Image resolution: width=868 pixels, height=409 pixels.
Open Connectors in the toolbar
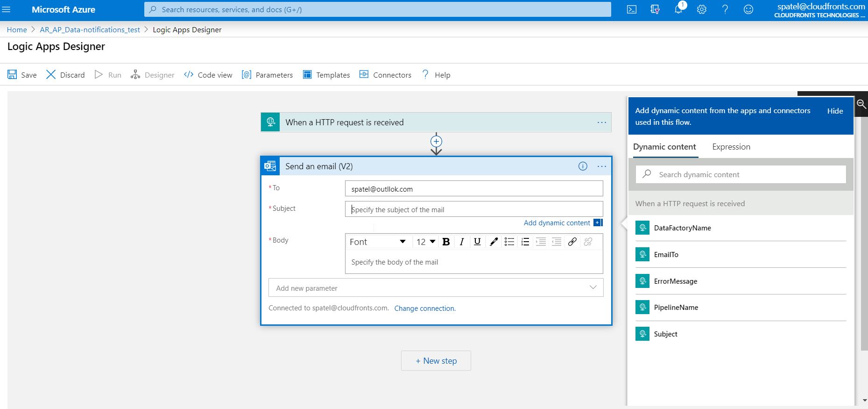pos(385,75)
